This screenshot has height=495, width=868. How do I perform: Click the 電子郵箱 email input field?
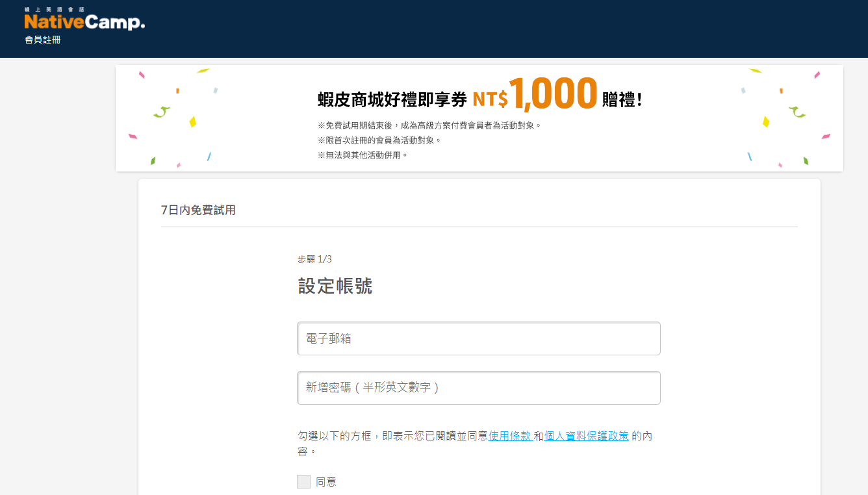pos(479,338)
